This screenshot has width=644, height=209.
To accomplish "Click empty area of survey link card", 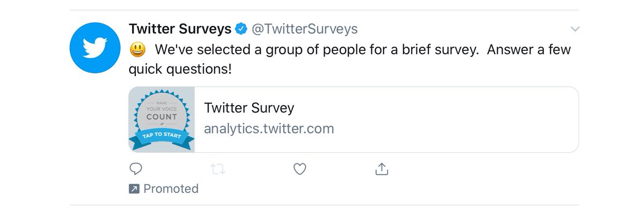I will point(456,120).
